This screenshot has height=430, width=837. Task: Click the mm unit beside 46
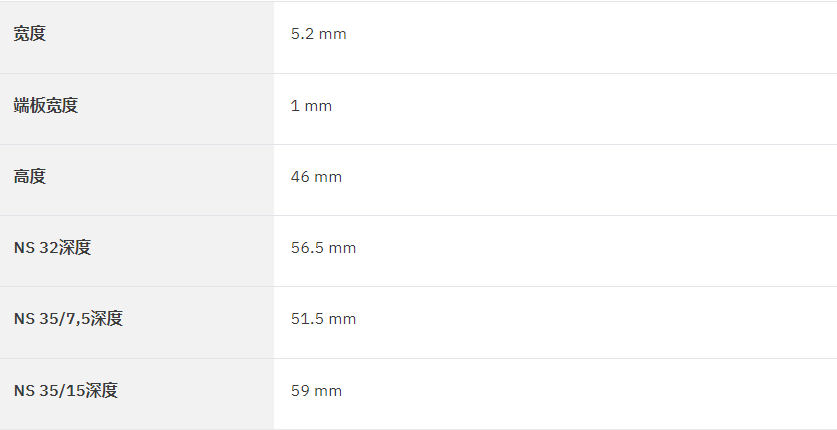[328, 177]
